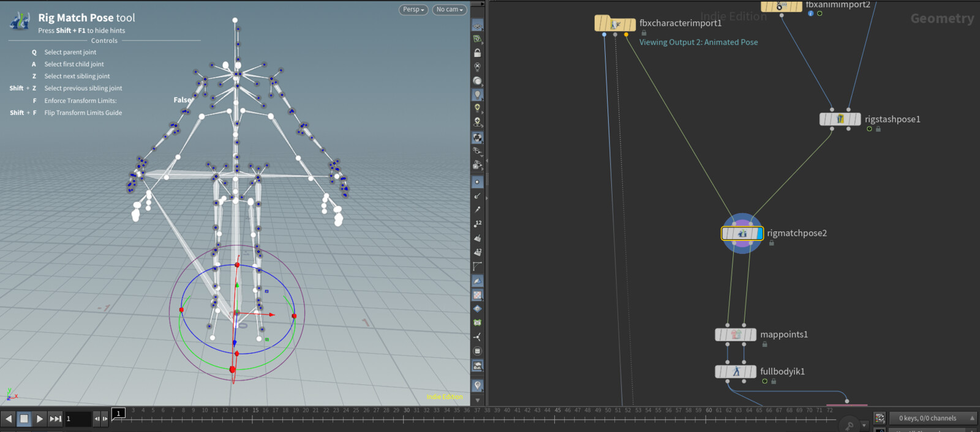Click the rigstashpose1 node label

[892, 119]
